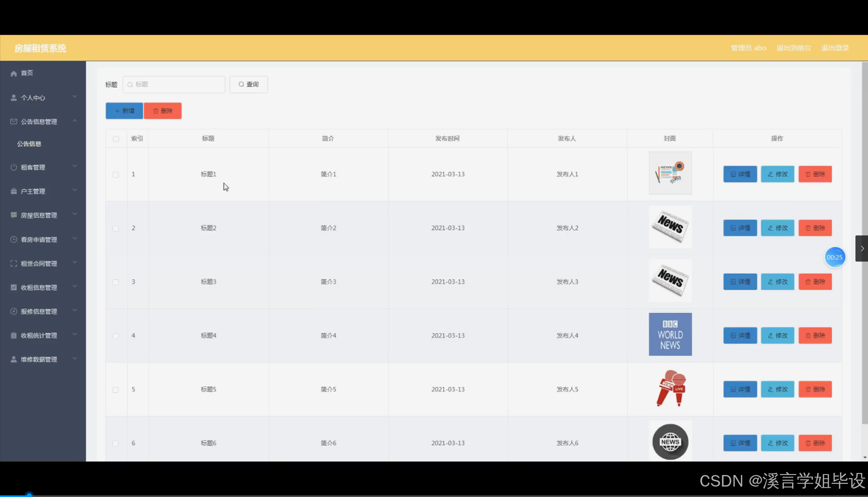Open the cover thumbnail of row 标题1

click(x=670, y=173)
